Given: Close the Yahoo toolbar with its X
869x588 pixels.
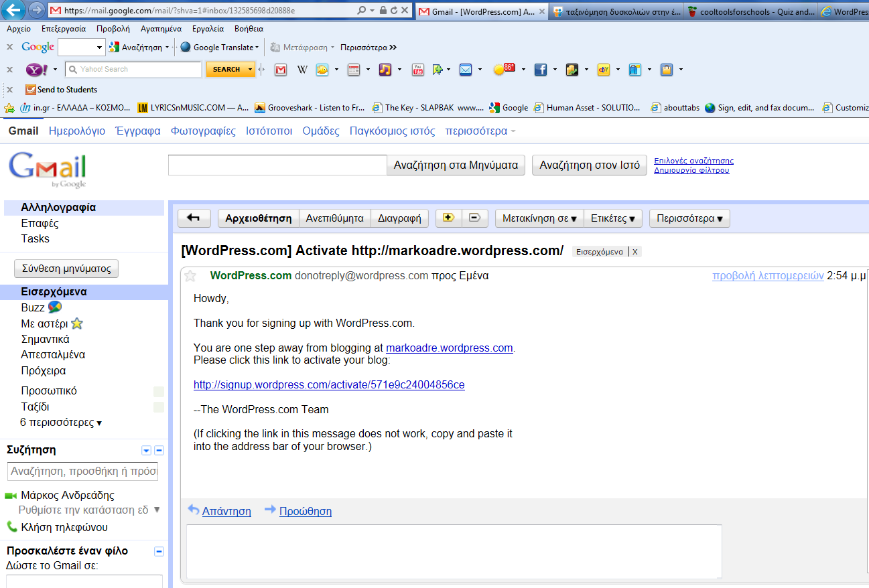Looking at the screenshot, I should point(9,69).
